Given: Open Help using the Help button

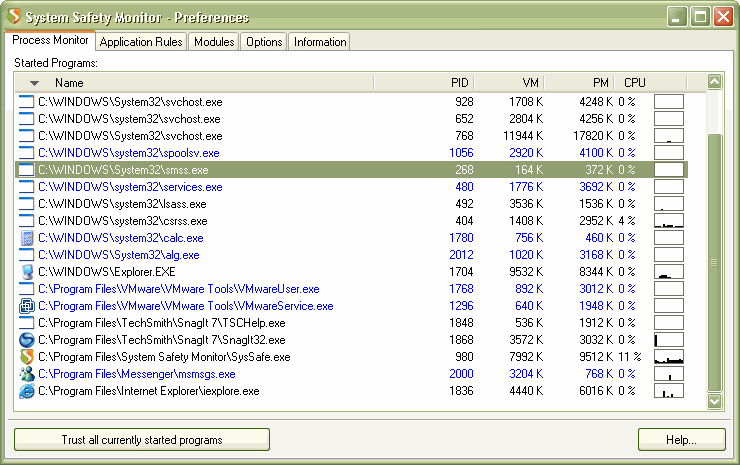Looking at the screenshot, I should tap(681, 439).
